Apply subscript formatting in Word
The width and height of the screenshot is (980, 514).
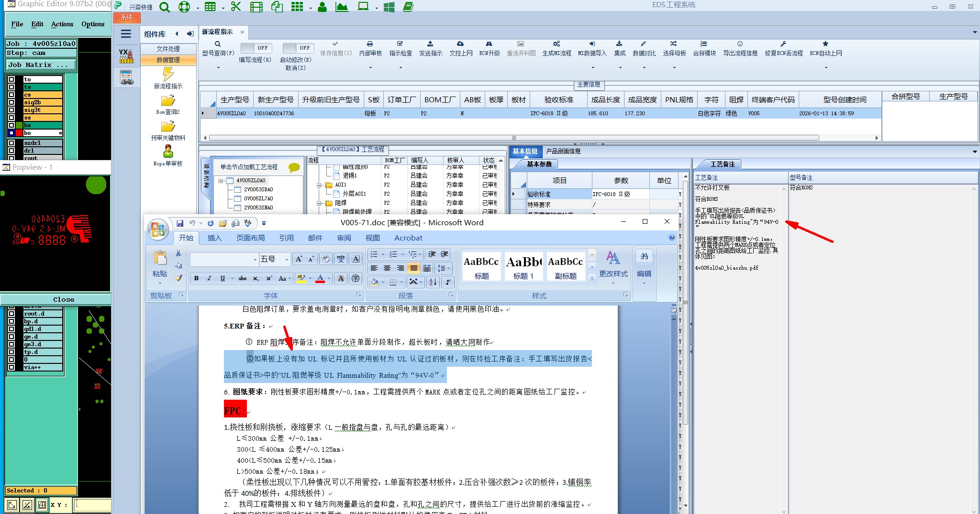tap(256, 278)
